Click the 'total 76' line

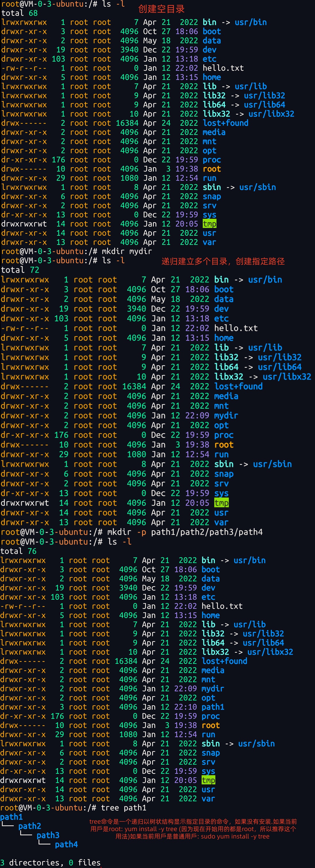[x=19, y=551]
